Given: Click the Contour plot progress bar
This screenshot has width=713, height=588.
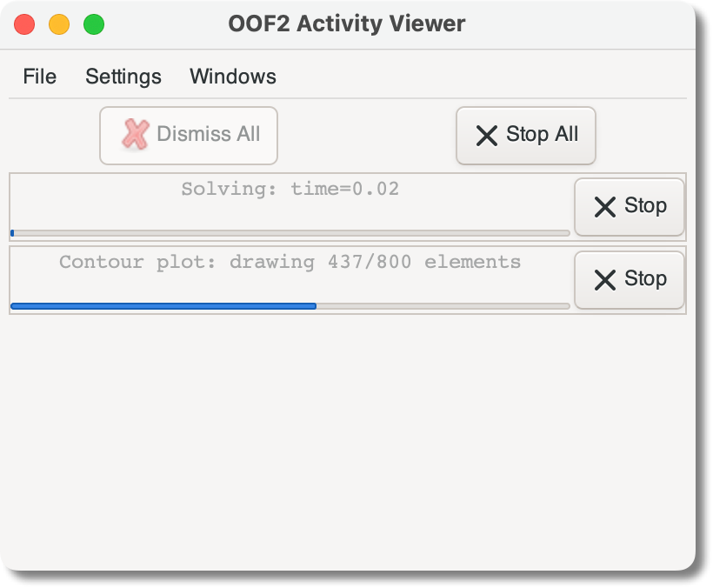Looking at the screenshot, I should click(290, 305).
